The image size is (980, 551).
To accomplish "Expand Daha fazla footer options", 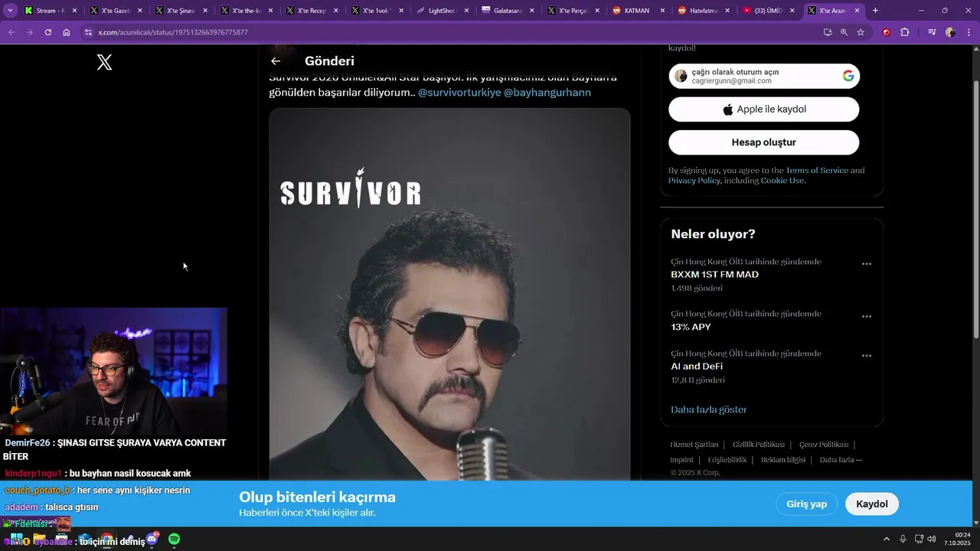I will coord(841,460).
